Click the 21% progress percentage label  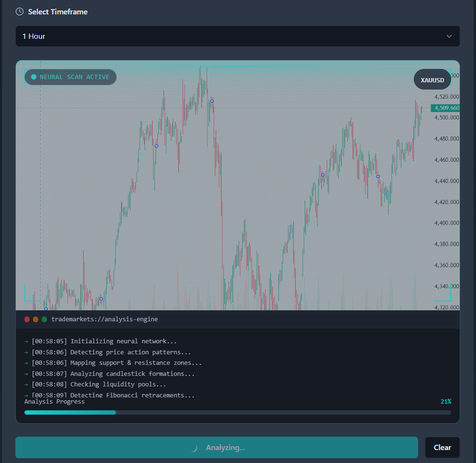tap(445, 401)
